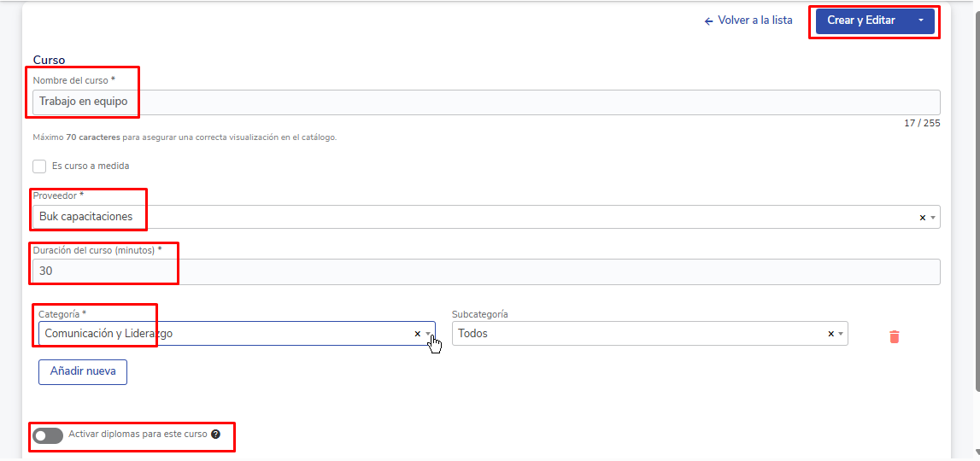980x461 pixels.
Task: Expand the Subcategoría dropdown arrow
Action: click(841, 334)
